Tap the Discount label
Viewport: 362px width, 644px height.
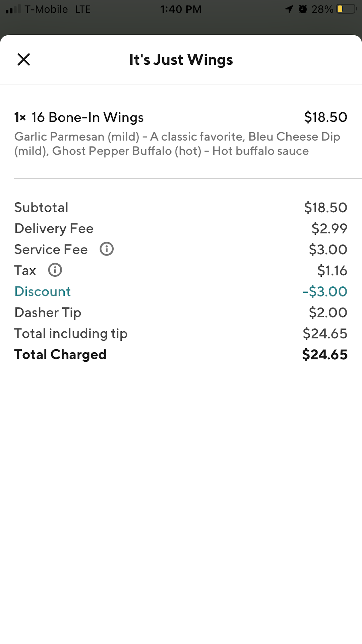pos(43,291)
